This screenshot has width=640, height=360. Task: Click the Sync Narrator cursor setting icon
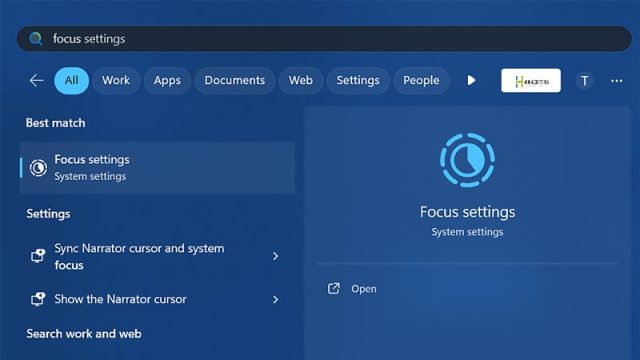click(38, 256)
